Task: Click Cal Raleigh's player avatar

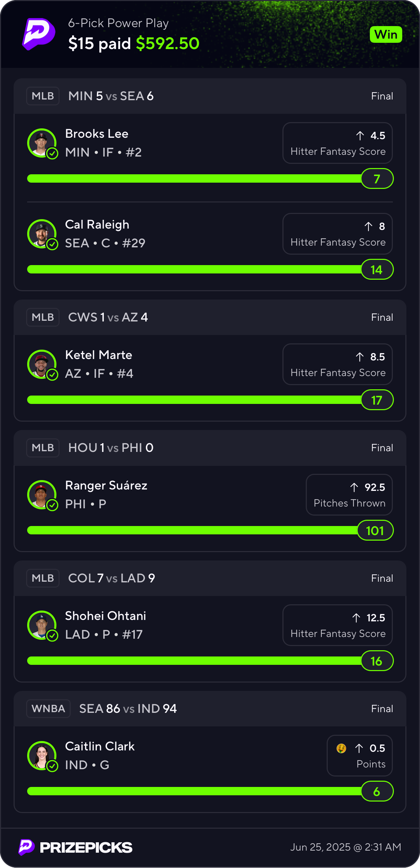Action: point(42,233)
